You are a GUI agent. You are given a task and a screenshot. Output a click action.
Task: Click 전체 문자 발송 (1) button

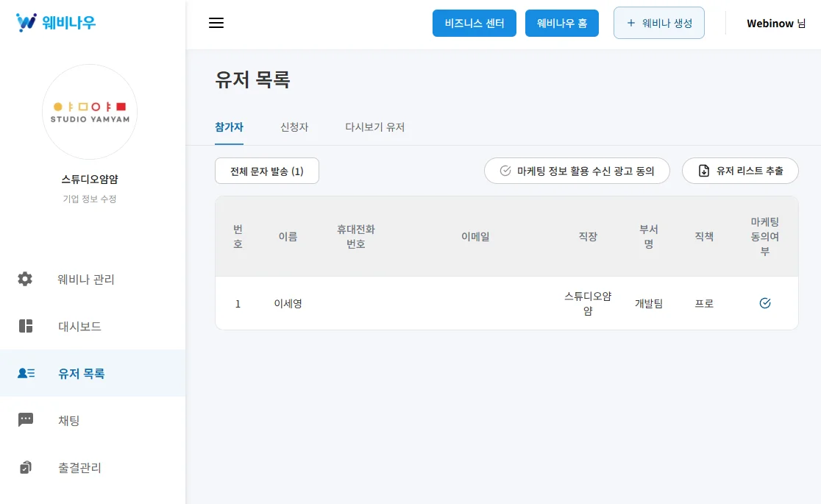tap(266, 171)
